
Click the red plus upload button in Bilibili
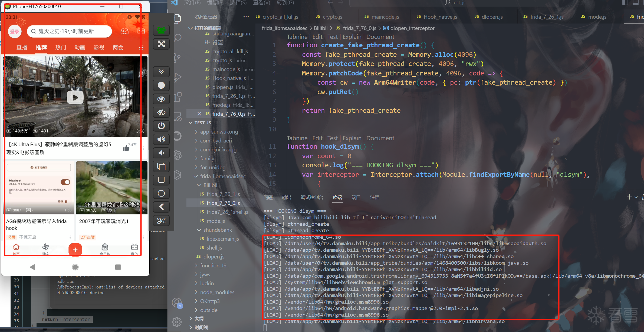(75, 249)
